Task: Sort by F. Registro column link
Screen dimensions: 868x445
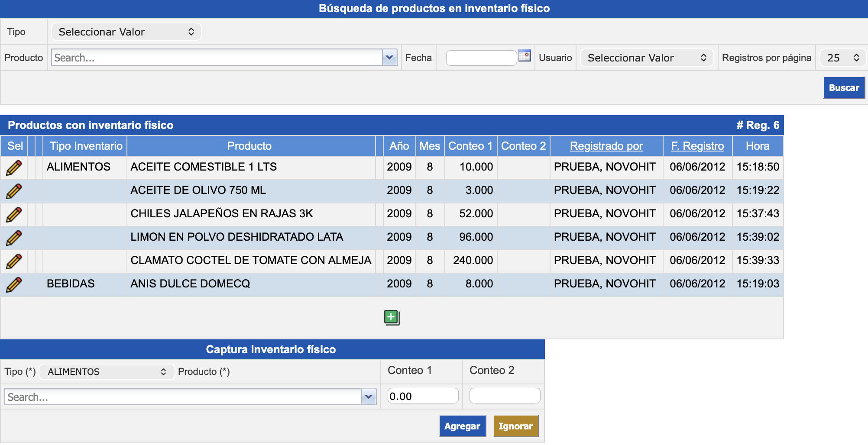Action: [x=697, y=146]
